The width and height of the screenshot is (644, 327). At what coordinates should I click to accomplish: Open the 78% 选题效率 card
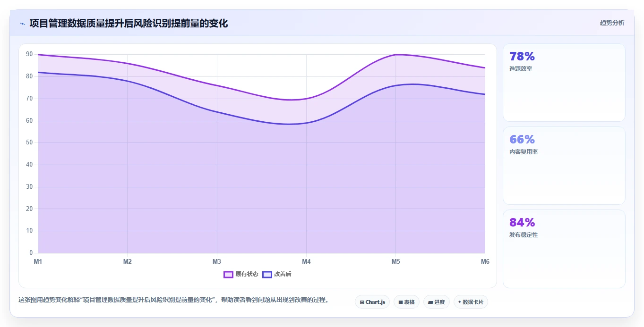pyautogui.click(x=564, y=83)
